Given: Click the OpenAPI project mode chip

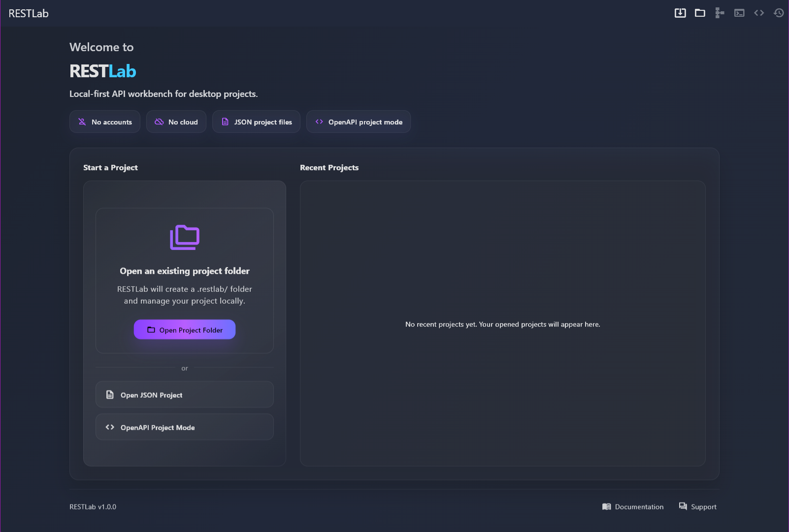Looking at the screenshot, I should [359, 122].
